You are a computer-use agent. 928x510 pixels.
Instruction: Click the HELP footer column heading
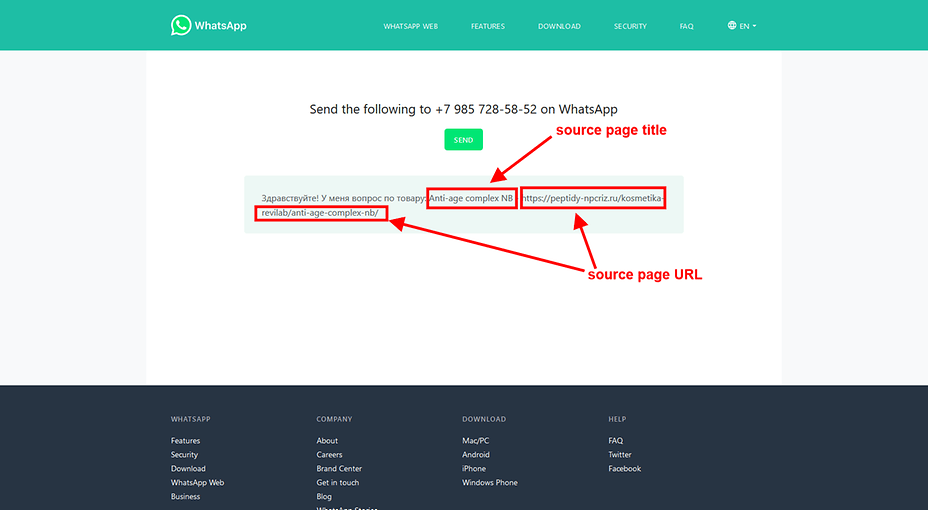click(x=617, y=419)
